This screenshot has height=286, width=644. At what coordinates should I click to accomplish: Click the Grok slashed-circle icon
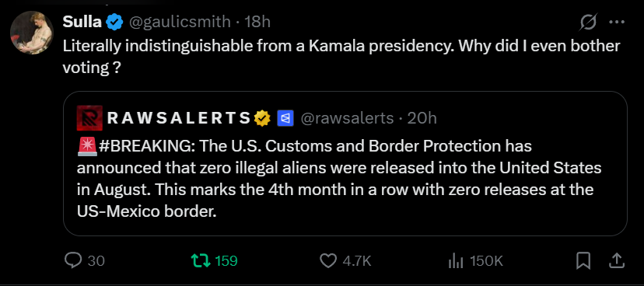[x=588, y=22]
